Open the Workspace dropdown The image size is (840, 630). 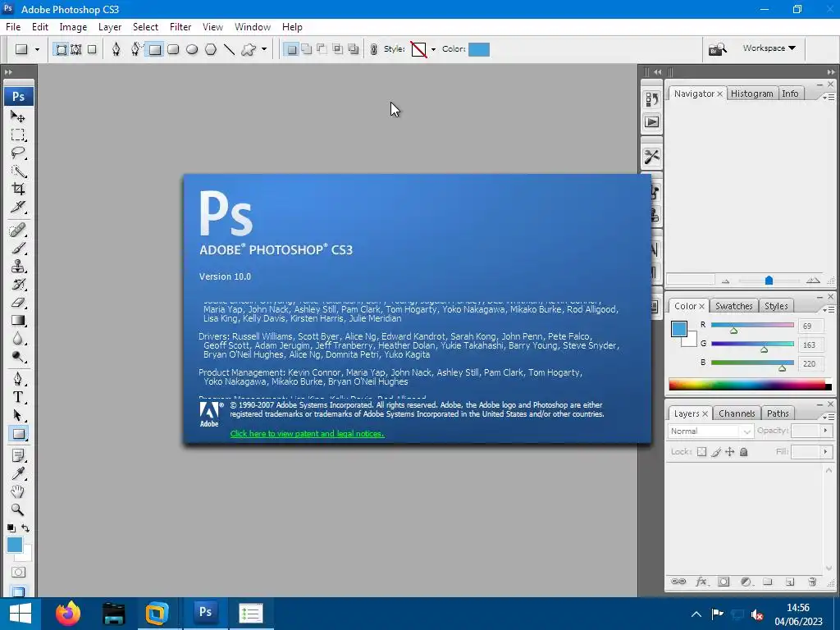[x=769, y=48]
